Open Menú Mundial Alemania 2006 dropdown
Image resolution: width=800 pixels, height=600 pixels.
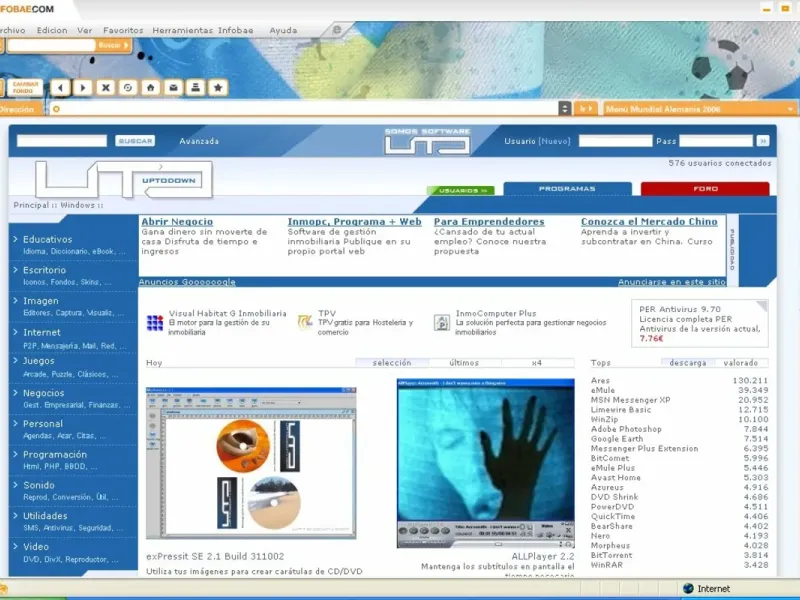pos(701,109)
